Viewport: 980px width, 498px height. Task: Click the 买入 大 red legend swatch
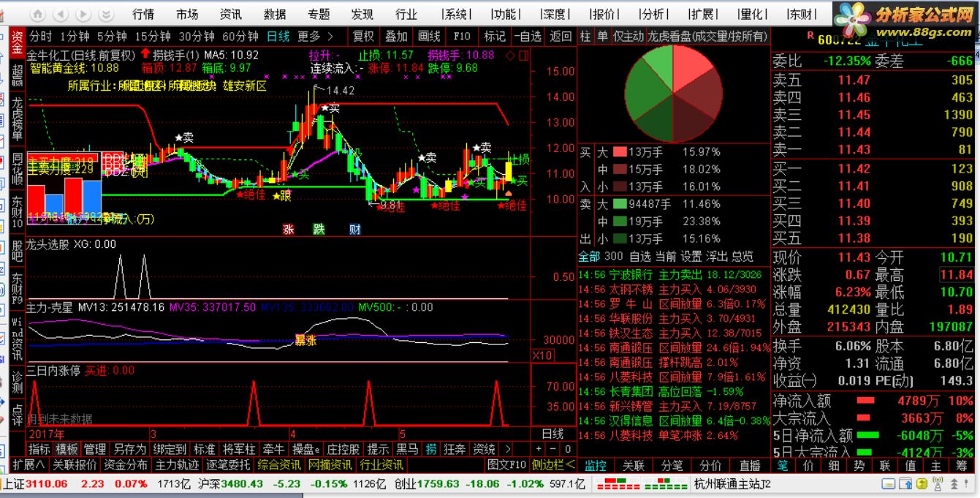click(620, 152)
